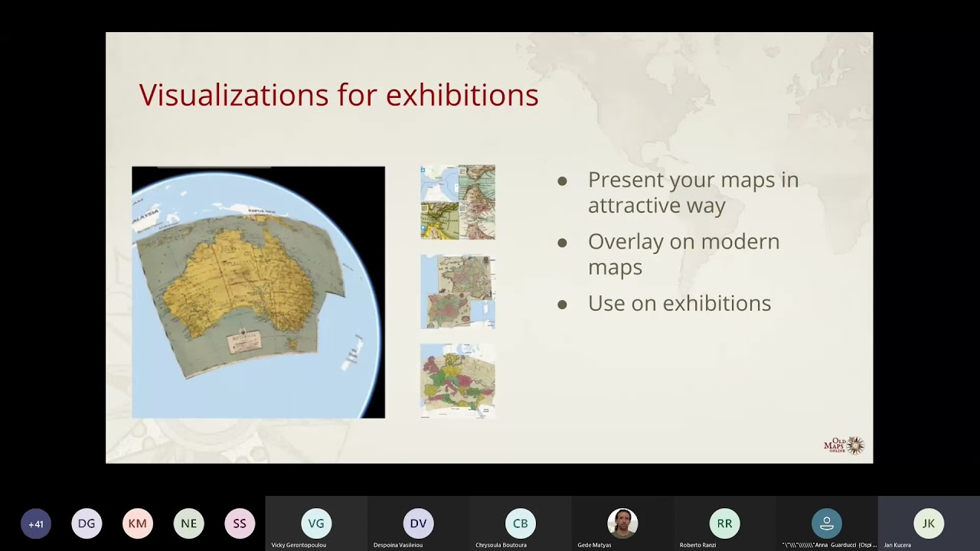Select the NE participant avatar
Image resolution: width=980 pixels, height=551 pixels.
tap(189, 523)
